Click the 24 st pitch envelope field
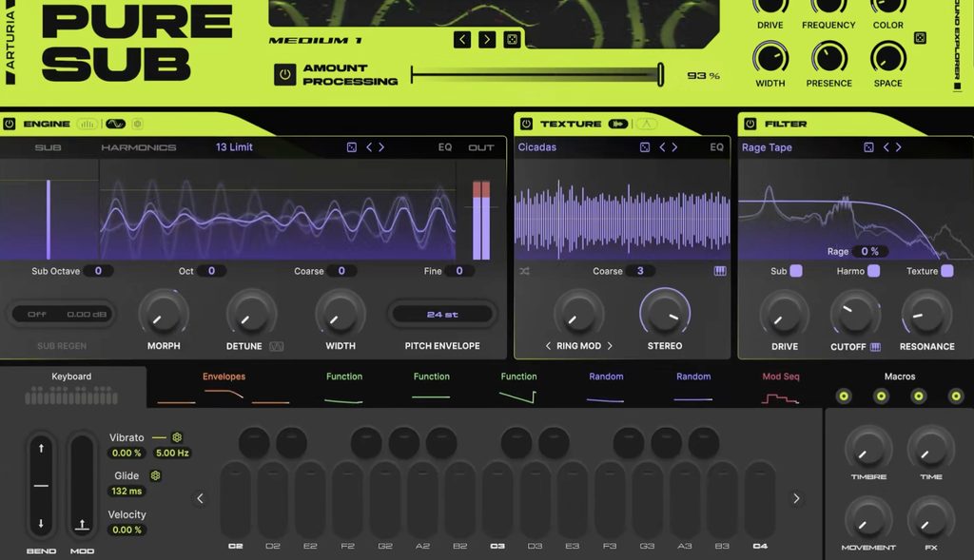 [442, 314]
